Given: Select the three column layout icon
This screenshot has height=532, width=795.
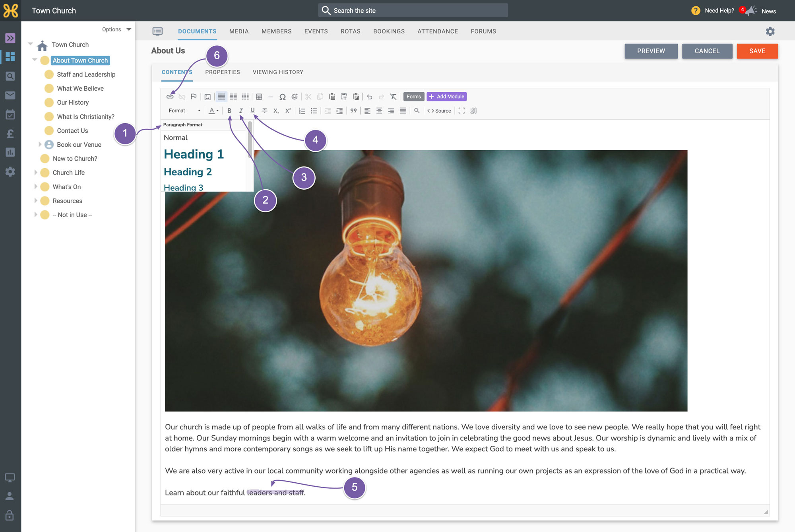Looking at the screenshot, I should [x=245, y=97].
